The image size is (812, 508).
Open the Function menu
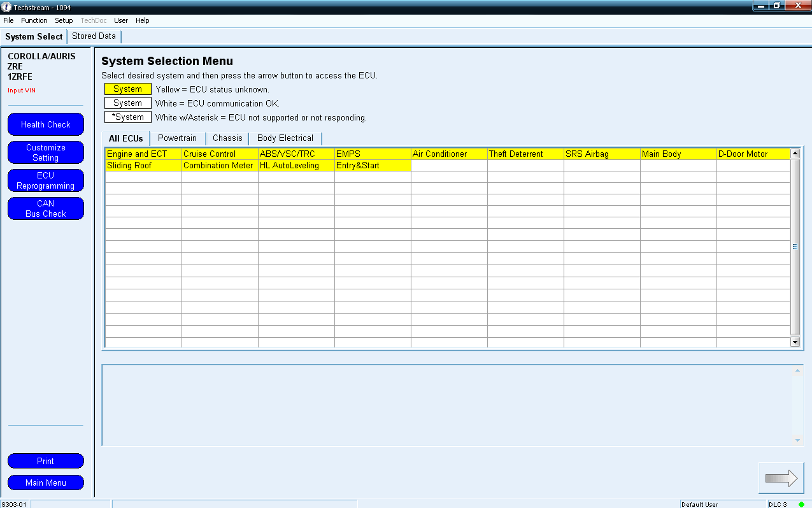point(34,20)
